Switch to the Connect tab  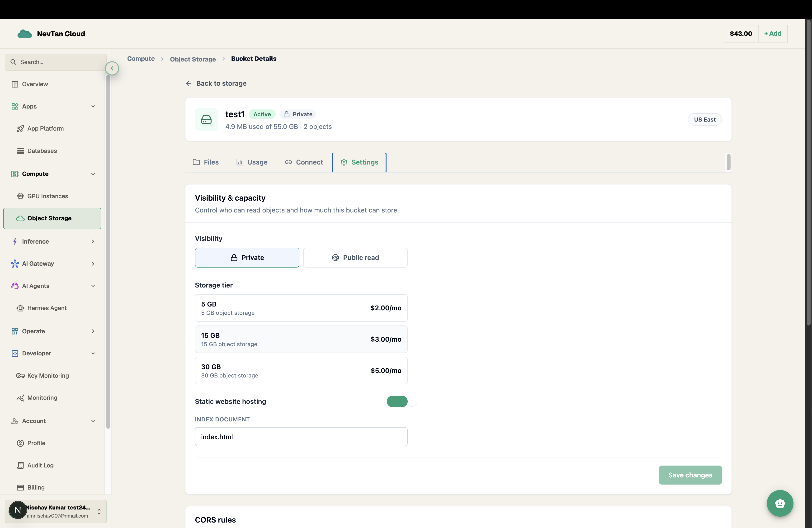[304, 162]
